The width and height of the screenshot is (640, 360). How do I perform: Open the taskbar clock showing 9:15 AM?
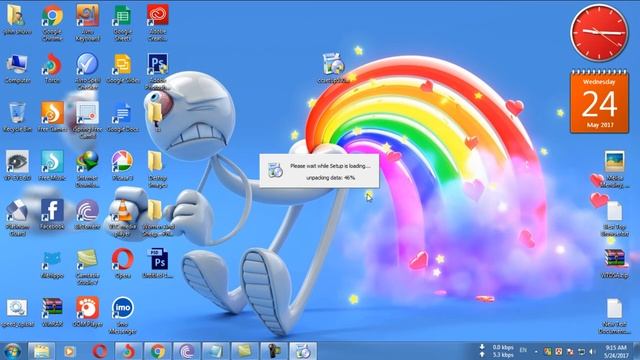(x=616, y=351)
